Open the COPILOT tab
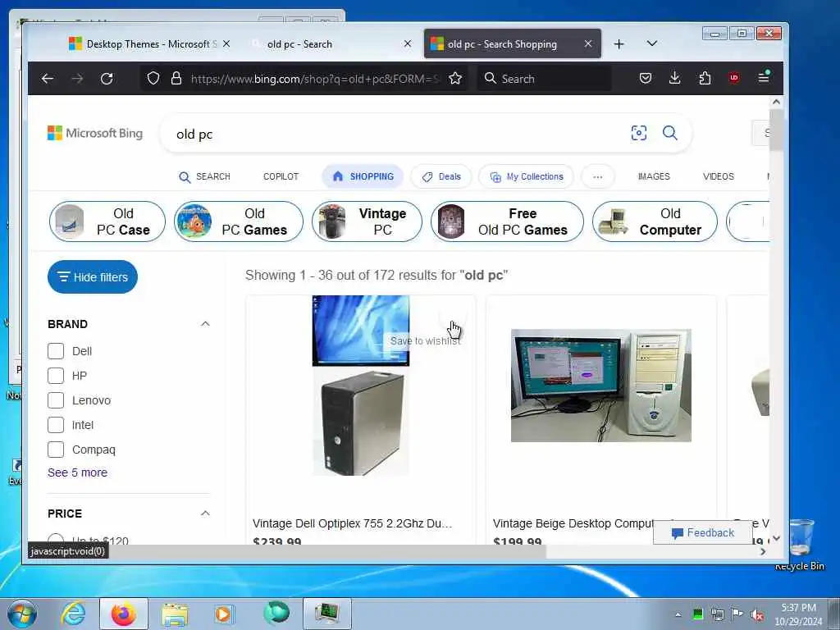This screenshot has height=630, width=840. pos(281,177)
